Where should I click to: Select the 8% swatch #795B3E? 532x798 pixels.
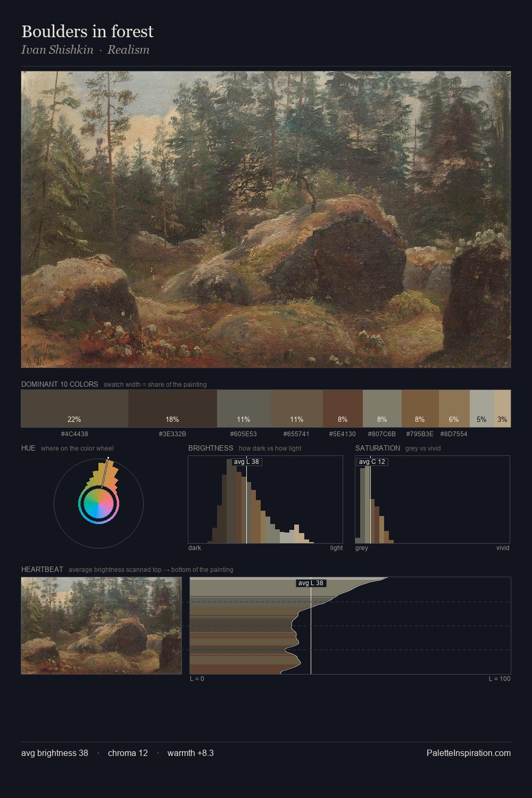420,409
